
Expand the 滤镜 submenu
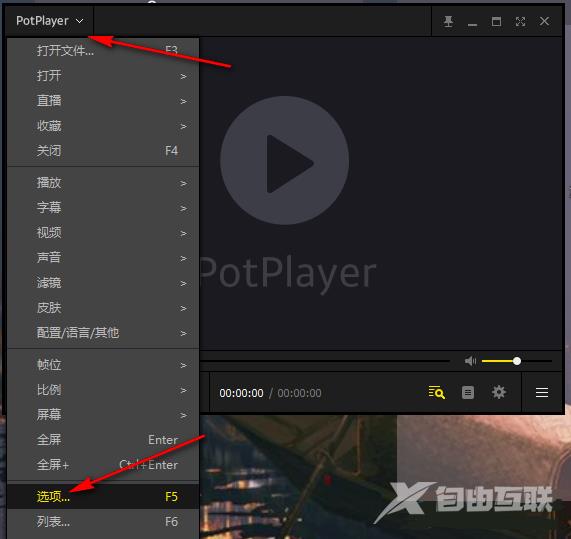103,283
